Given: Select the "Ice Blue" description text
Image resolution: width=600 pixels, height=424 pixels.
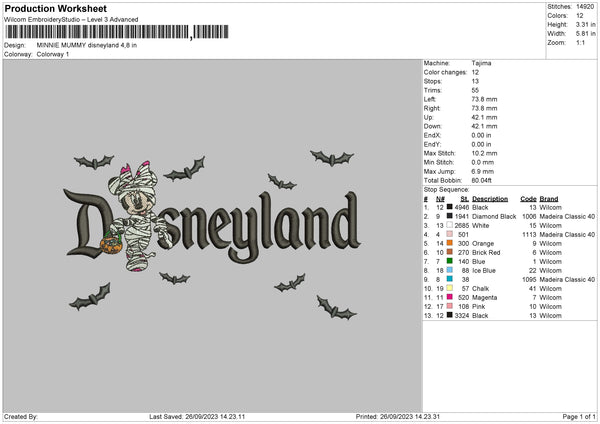Looking at the screenshot, I should 484,271.
